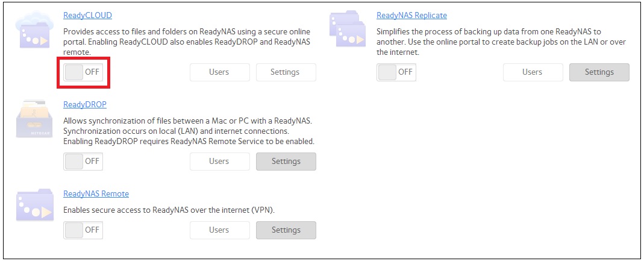Open ReadyCLOUD Settings button
644x261 pixels.
[286, 72]
